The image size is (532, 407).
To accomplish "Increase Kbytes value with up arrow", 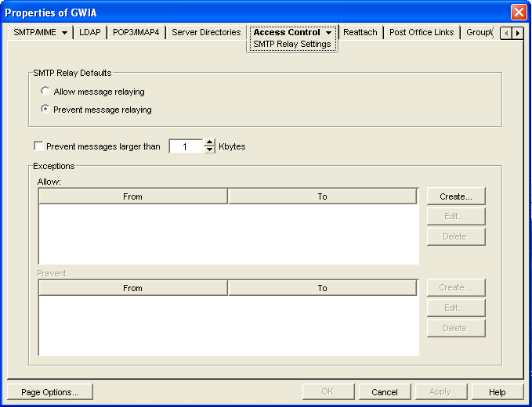I will pyautogui.click(x=209, y=142).
